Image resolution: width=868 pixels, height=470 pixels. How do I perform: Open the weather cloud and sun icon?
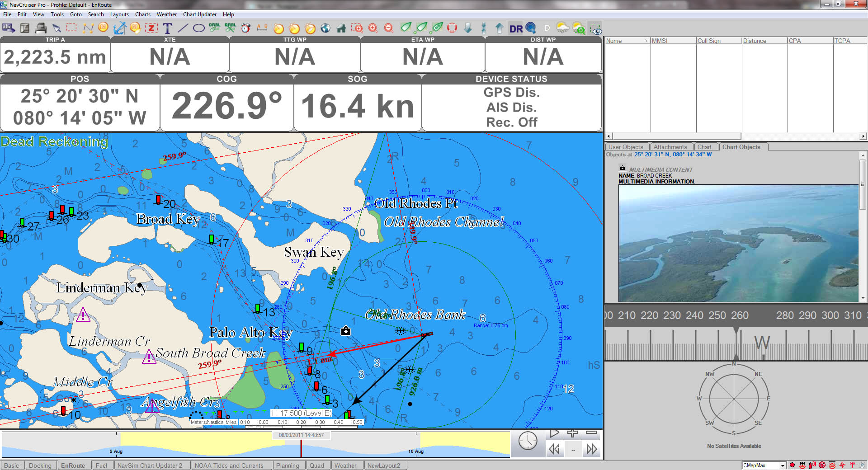pos(562,28)
